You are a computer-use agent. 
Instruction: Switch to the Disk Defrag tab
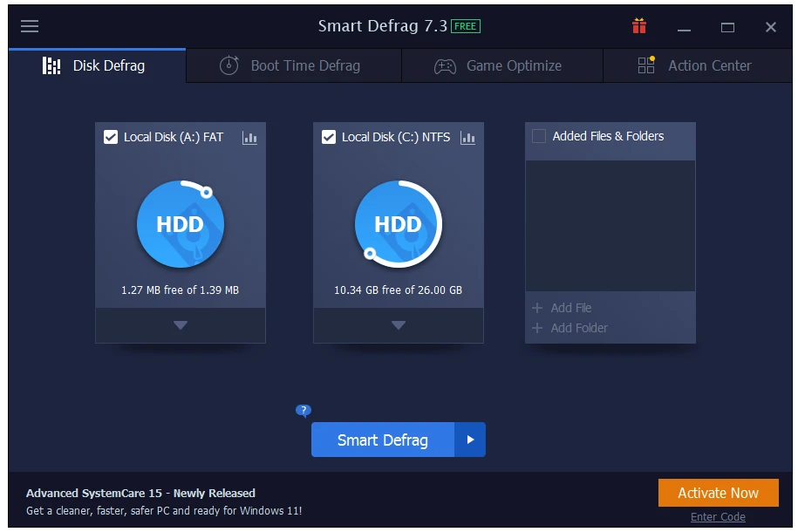(x=97, y=65)
